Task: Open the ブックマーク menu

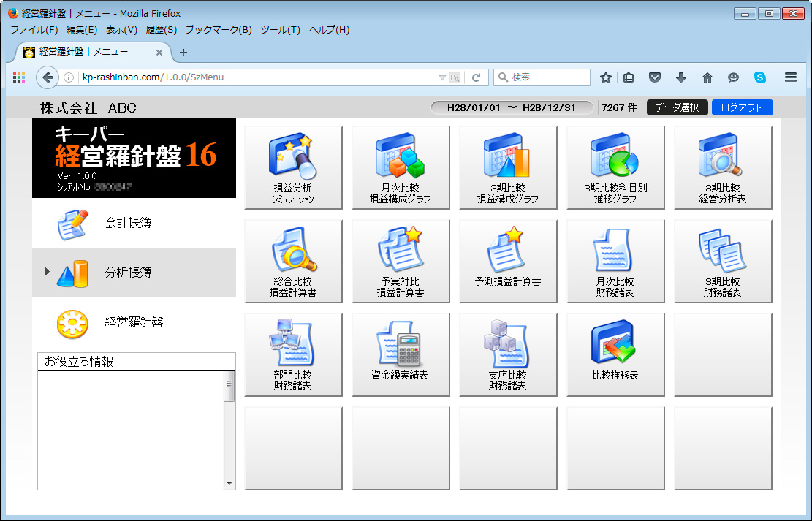Action: click(x=219, y=30)
